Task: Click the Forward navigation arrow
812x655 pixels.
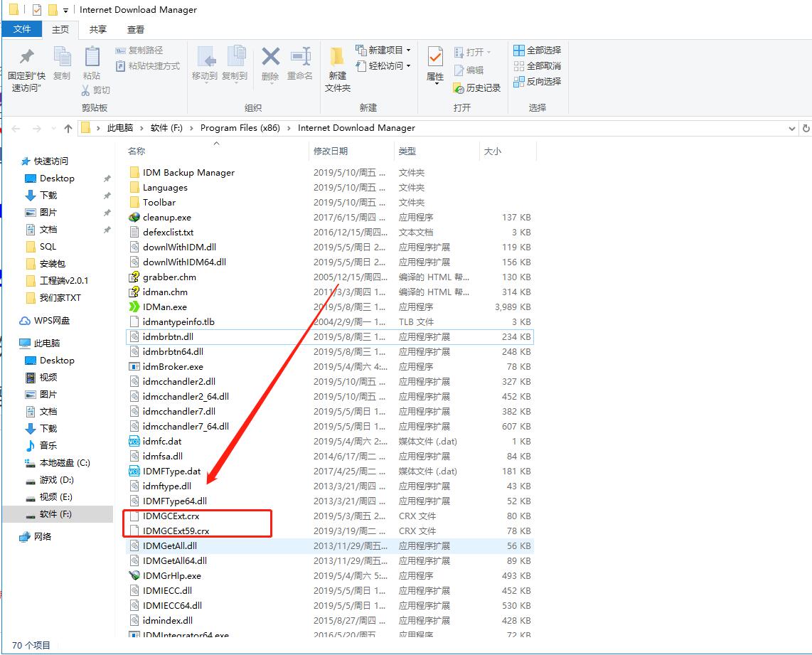Action: coord(36,129)
